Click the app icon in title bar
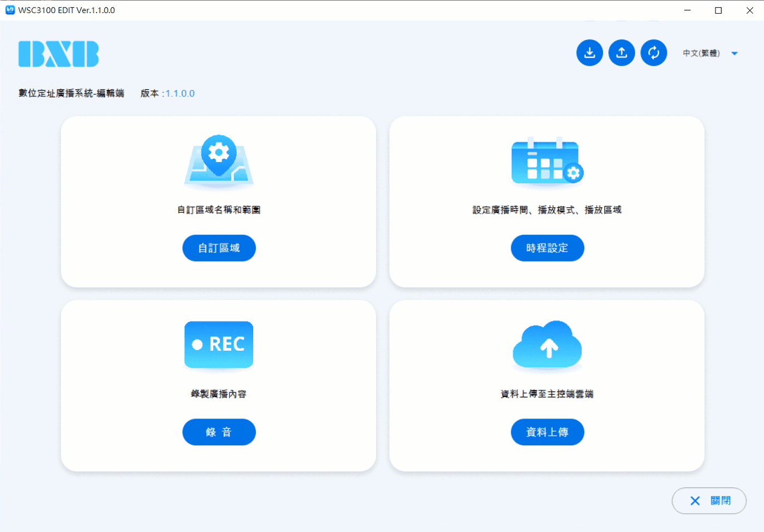Viewport: 764px width, 532px height. [x=10, y=10]
